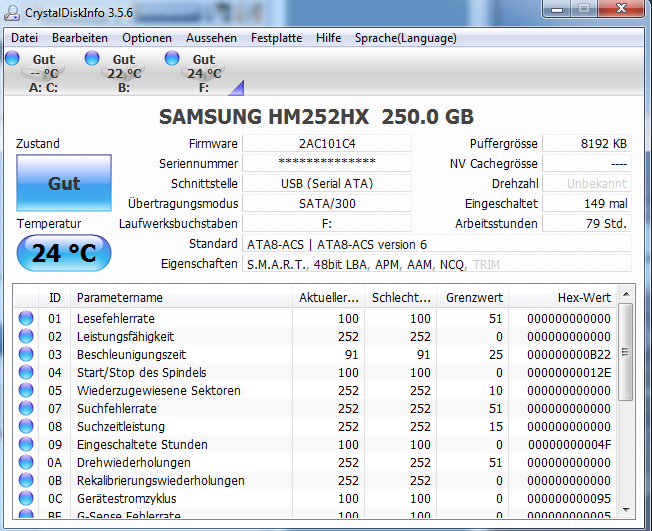Select the Suchzeitleistung parameter name
Image resolution: width=652 pixels, height=531 pixels.
click(x=121, y=427)
